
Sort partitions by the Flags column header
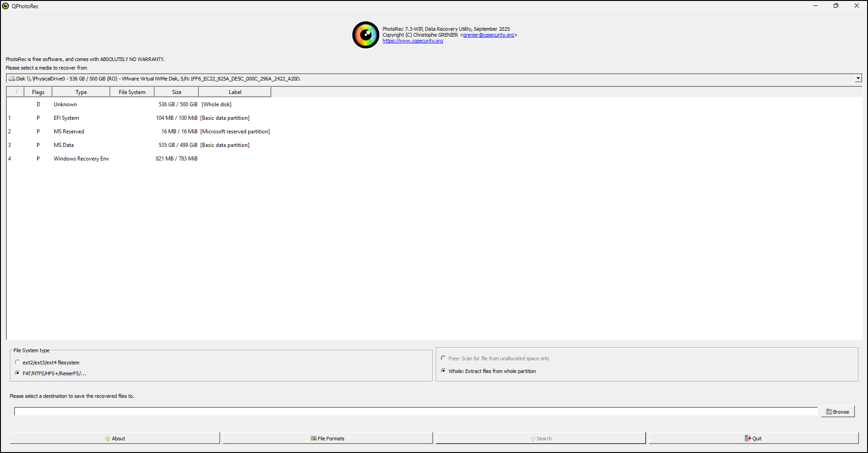(x=38, y=92)
